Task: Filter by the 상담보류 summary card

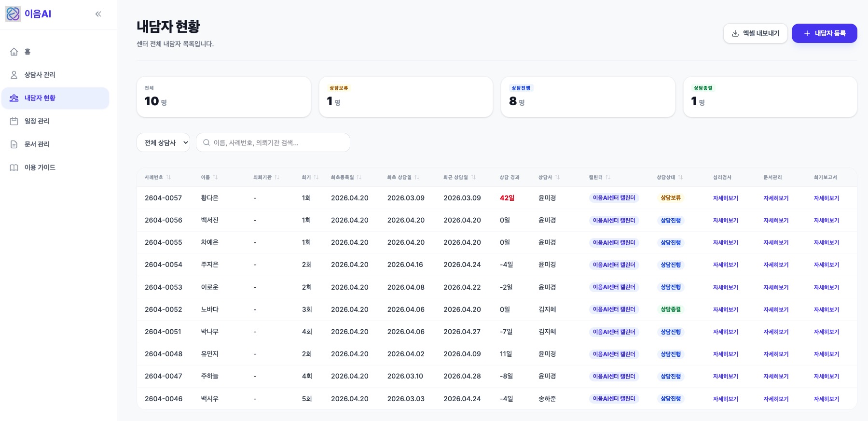Action: click(x=406, y=97)
